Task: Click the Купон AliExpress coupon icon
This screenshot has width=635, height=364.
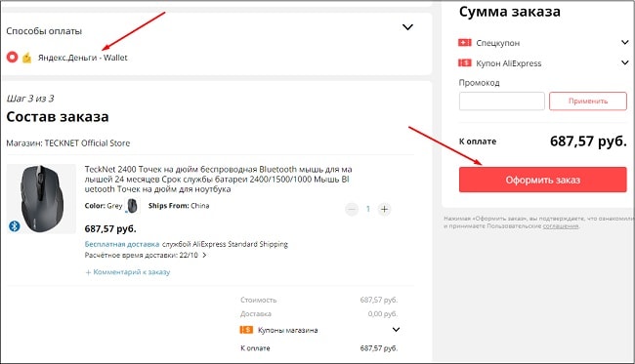Action: pos(464,62)
